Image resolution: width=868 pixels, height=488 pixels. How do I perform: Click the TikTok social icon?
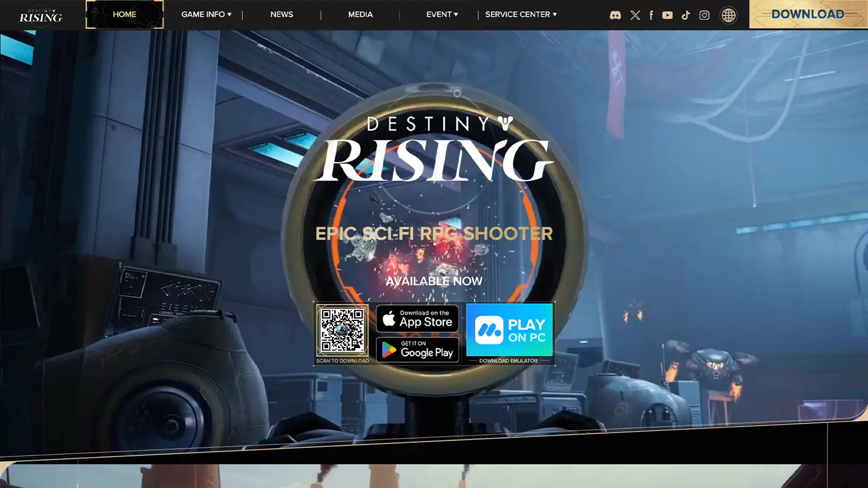click(x=686, y=15)
